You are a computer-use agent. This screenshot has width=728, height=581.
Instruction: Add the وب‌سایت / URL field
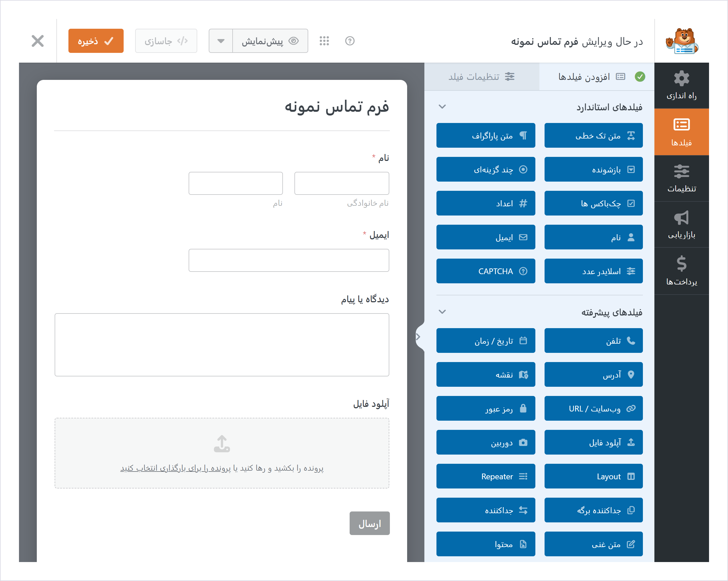(593, 408)
